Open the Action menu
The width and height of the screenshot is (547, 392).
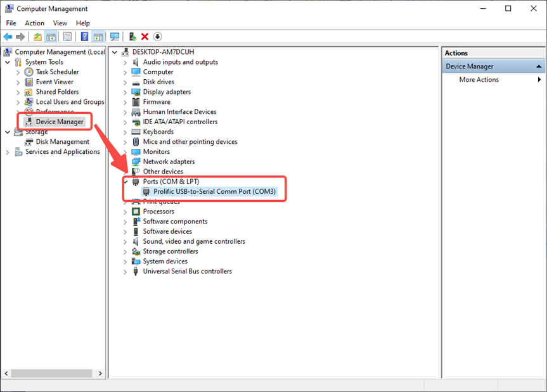(x=34, y=23)
